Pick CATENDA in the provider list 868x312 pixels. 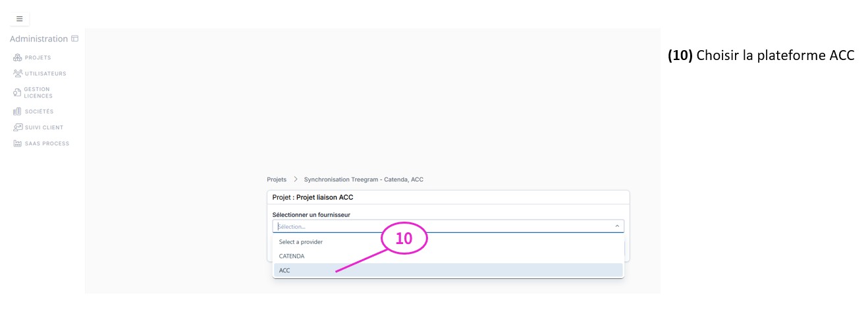click(x=292, y=256)
